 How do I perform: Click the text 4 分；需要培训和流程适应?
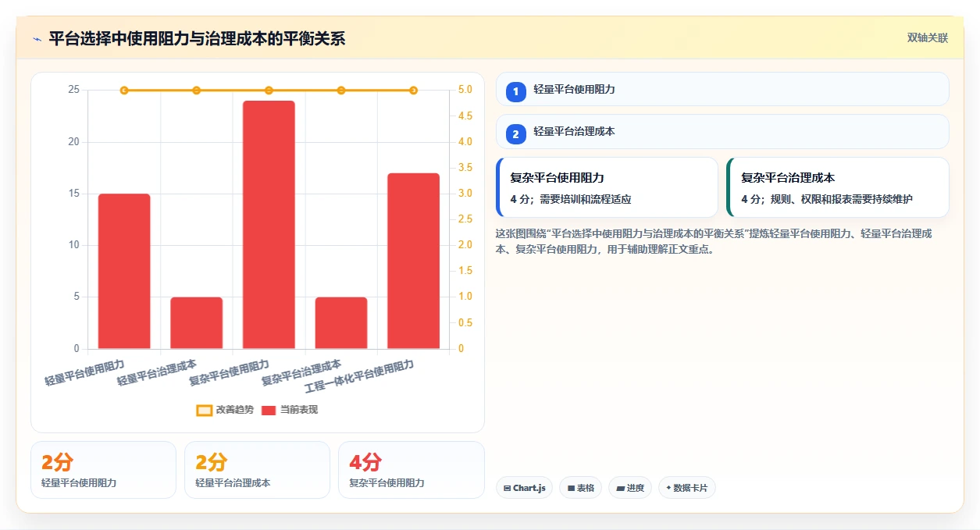click(571, 199)
